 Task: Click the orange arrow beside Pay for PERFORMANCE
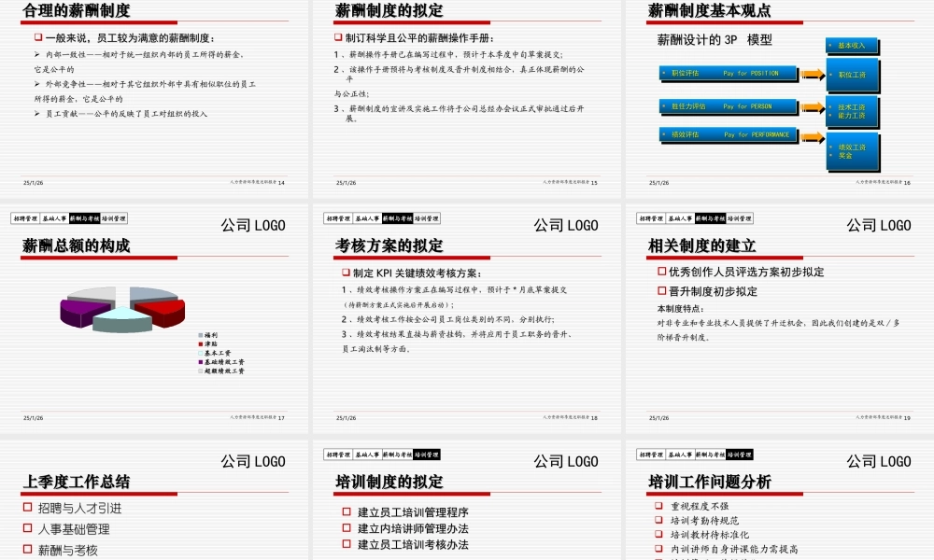[814, 137]
